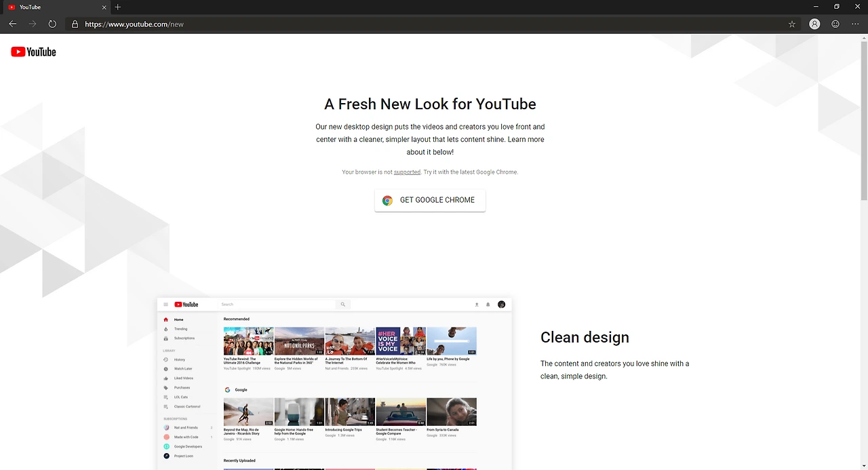Click the page scrollbar up arrow

coord(863,38)
